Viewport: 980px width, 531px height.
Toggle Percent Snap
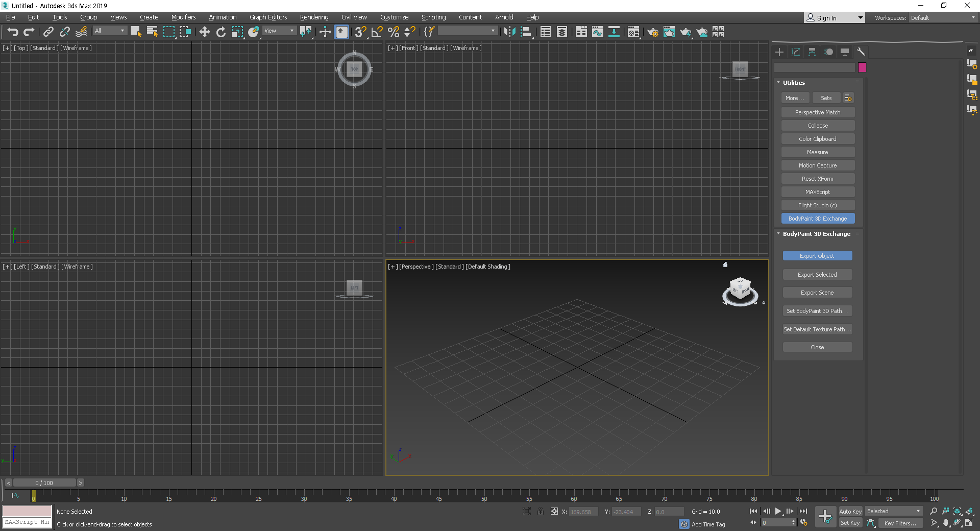click(393, 32)
